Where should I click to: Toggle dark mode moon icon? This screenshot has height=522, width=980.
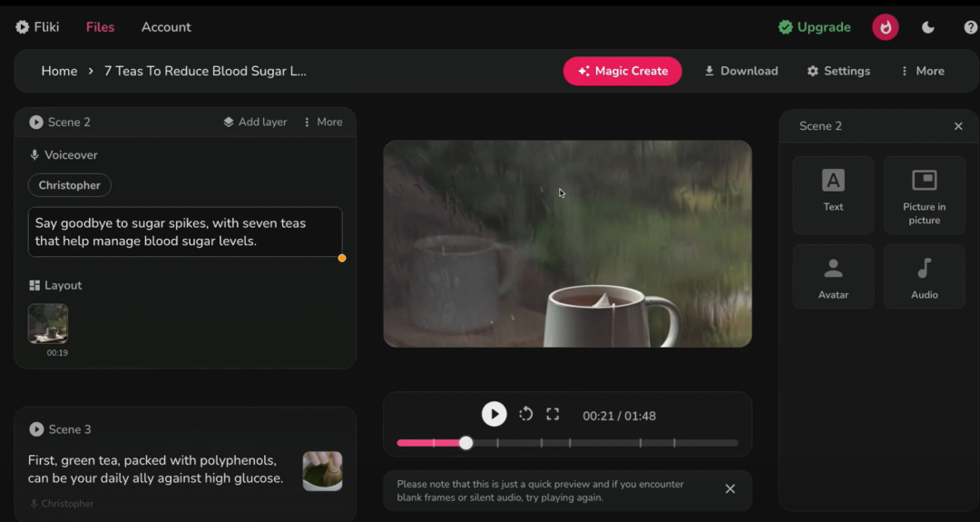[x=927, y=27]
